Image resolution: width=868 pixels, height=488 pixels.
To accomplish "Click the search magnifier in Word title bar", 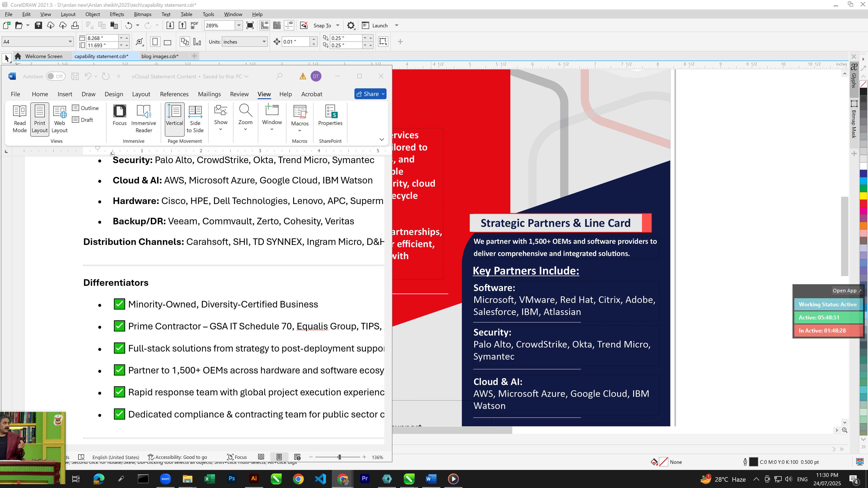I will click(279, 76).
